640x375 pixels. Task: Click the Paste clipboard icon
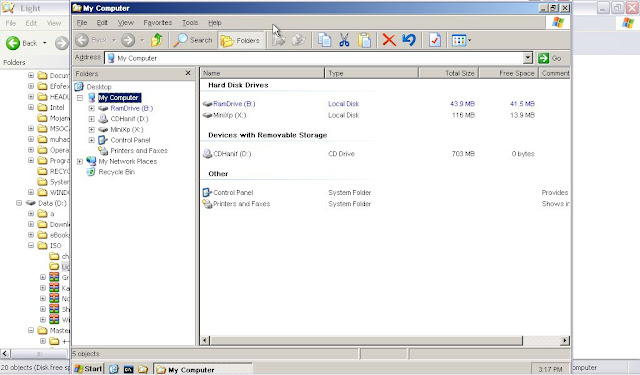(364, 40)
